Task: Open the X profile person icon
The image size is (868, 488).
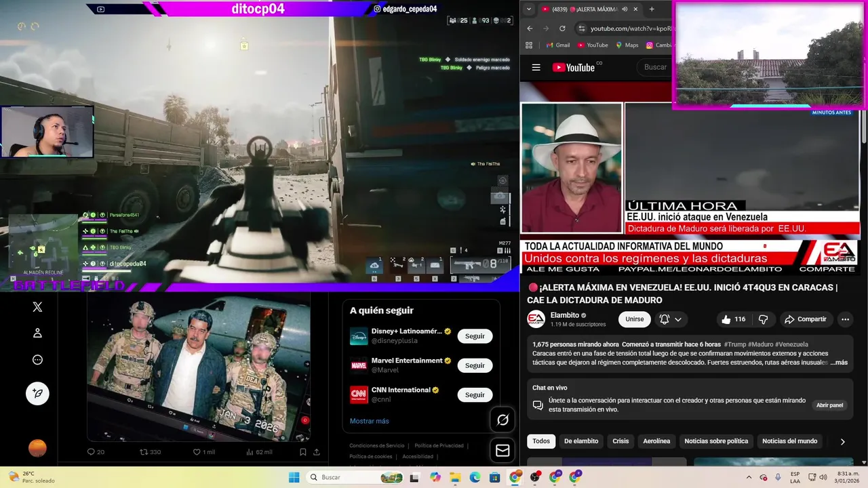Action: click(37, 333)
